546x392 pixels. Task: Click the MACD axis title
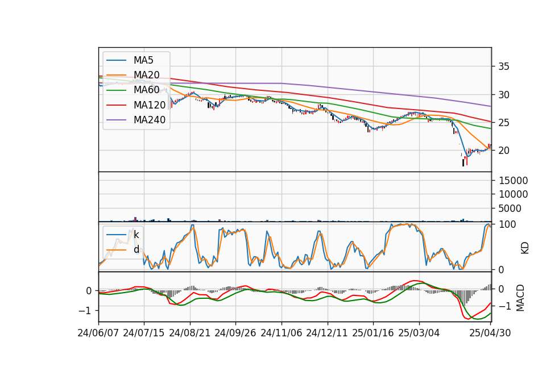[520, 298]
